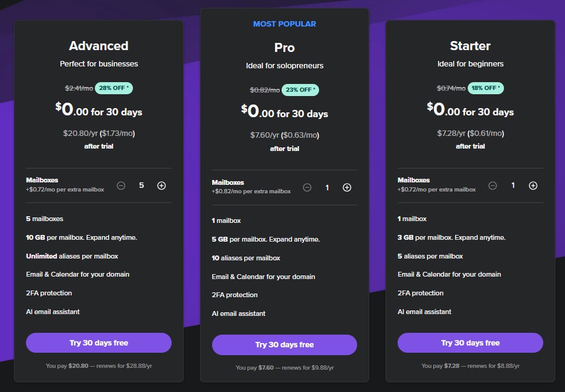Select the Starter plan mailbox count value
Image resolution: width=565 pixels, height=392 pixels.
[x=513, y=185]
